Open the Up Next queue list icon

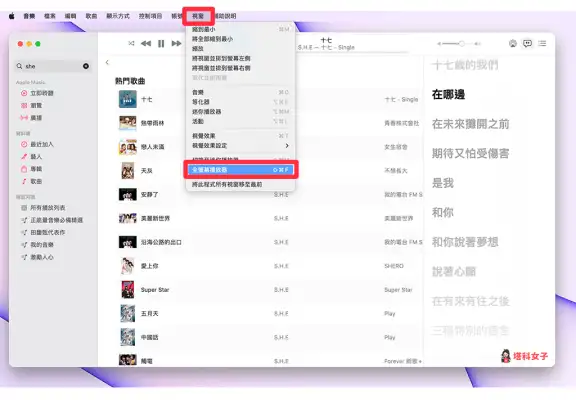(542, 43)
